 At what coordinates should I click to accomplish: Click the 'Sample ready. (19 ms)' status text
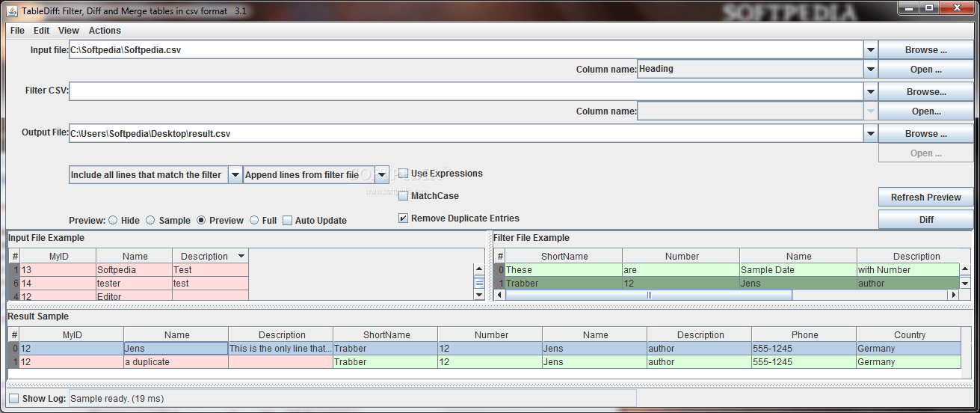[117, 399]
